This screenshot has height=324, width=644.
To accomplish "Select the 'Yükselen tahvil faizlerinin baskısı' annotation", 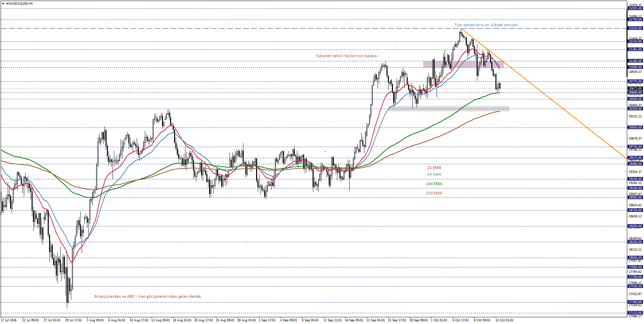I will tap(346, 56).
